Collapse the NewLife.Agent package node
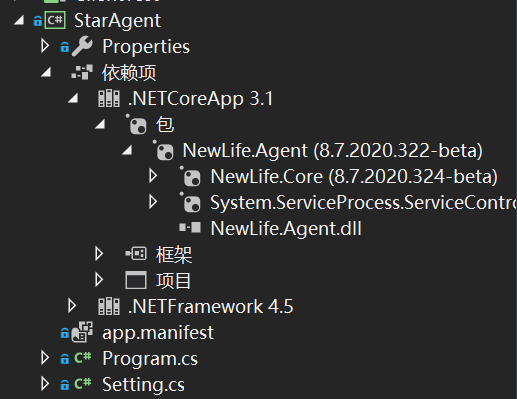Viewport: 517px width, 399px height. point(127,151)
